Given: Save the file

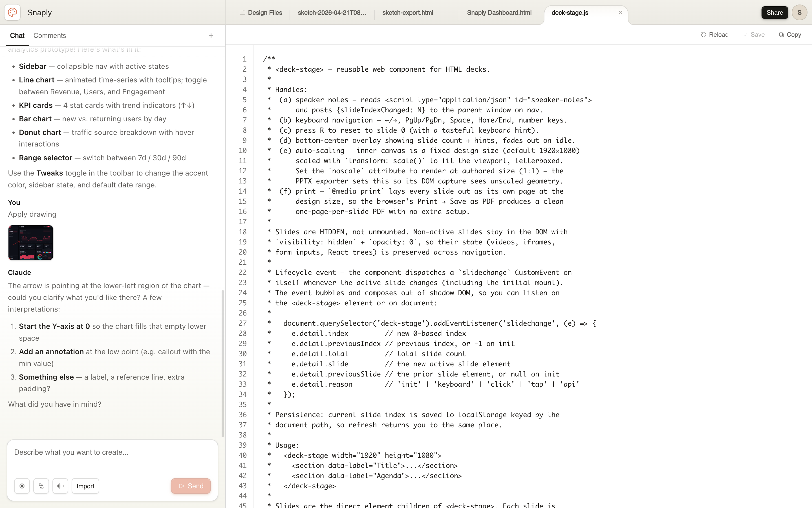Looking at the screenshot, I should pyautogui.click(x=754, y=35).
